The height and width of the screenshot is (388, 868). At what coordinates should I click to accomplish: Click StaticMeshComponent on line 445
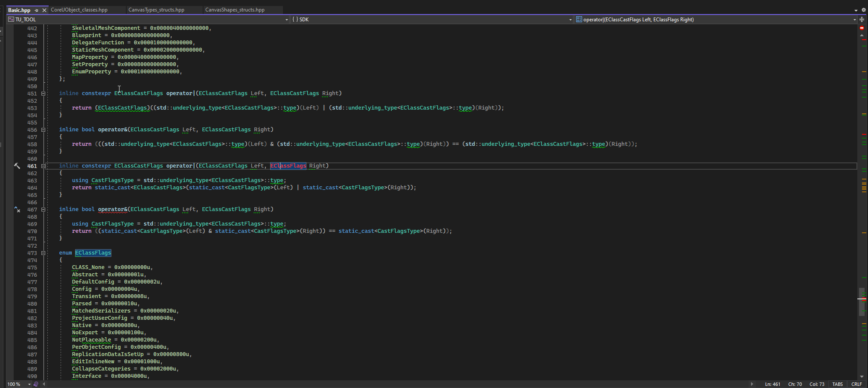103,50
